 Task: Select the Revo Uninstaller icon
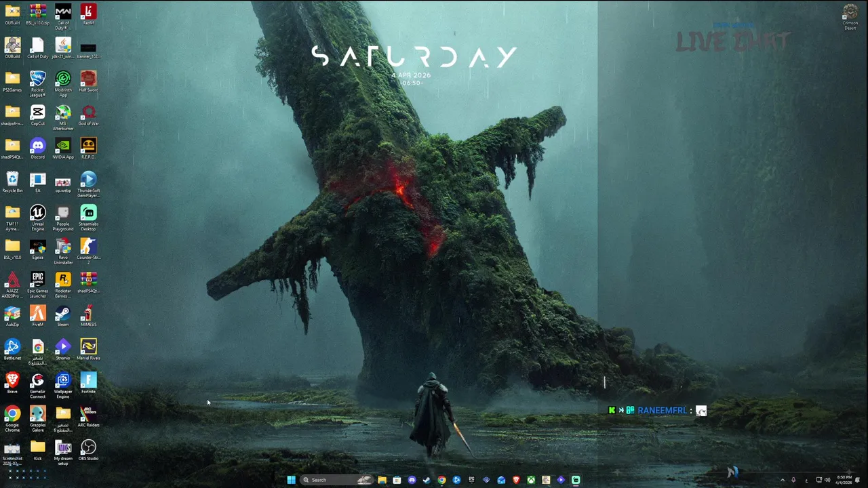(x=63, y=252)
